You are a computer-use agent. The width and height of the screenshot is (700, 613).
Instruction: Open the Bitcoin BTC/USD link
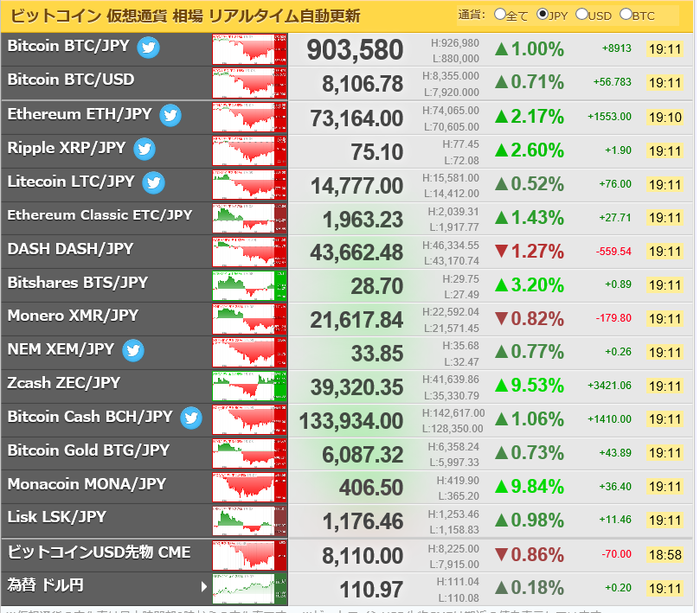(x=71, y=80)
